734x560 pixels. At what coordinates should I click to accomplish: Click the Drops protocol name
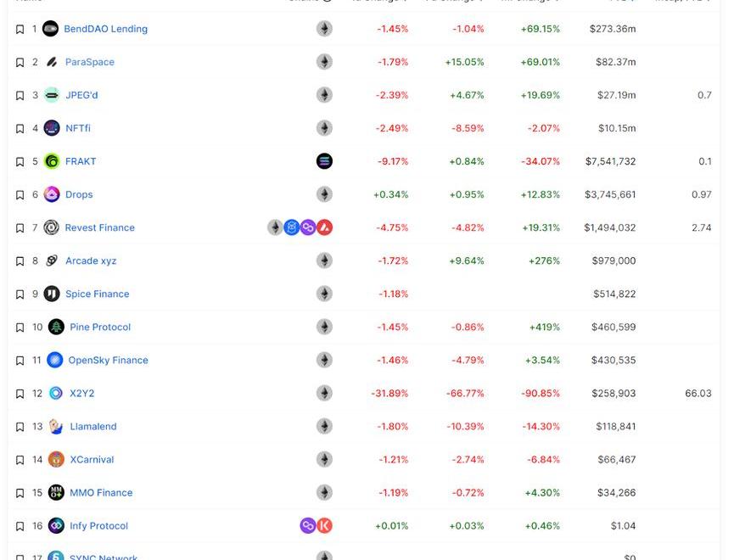(x=79, y=194)
